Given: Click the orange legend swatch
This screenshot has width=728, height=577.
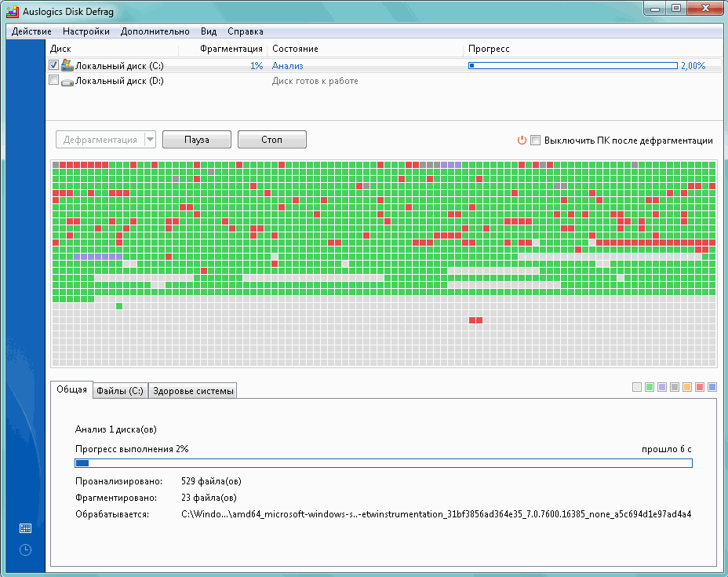Looking at the screenshot, I should (x=687, y=387).
